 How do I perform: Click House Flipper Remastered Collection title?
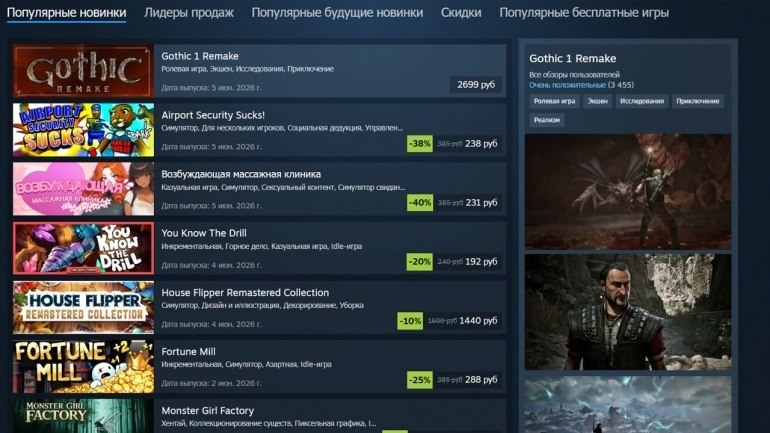(x=245, y=293)
